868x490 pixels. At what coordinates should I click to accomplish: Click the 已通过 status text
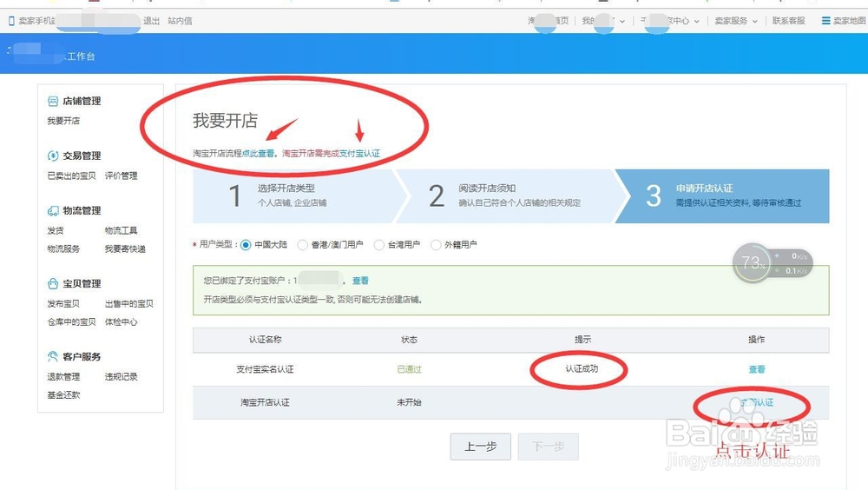(410, 370)
